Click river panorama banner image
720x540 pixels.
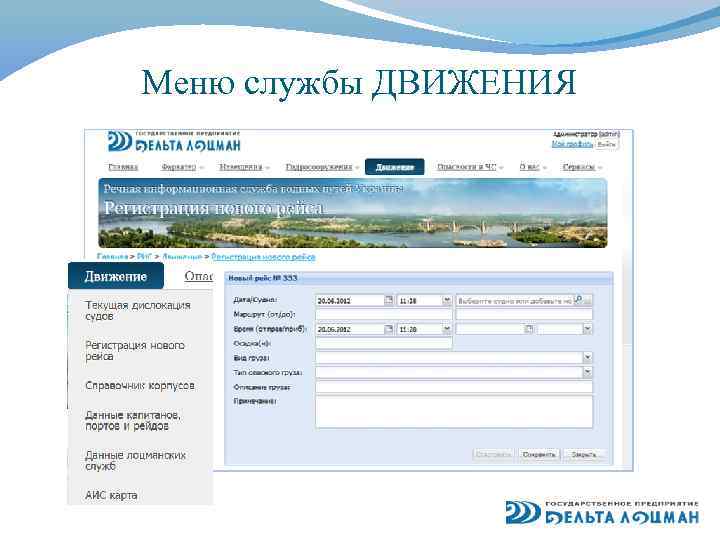point(353,213)
